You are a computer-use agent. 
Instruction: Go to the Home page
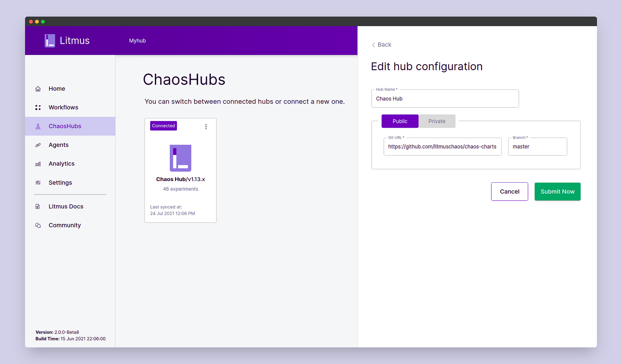point(70,89)
